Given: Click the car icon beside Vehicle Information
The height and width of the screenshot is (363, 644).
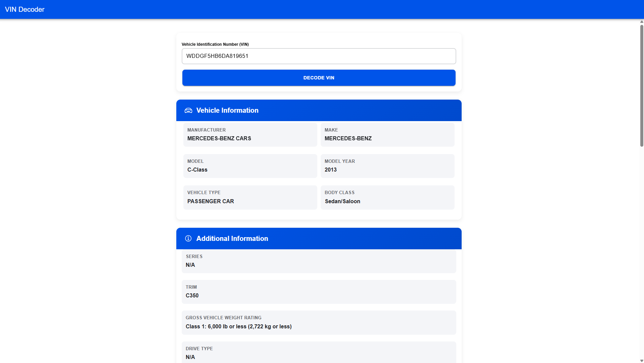Looking at the screenshot, I should click(188, 110).
